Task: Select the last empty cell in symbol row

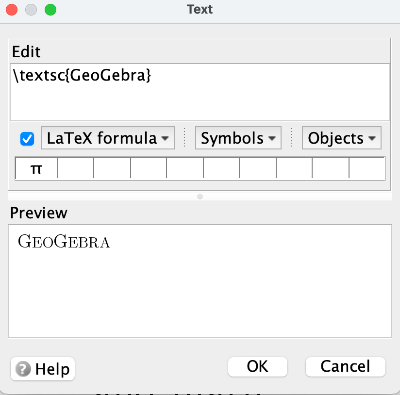Action: (x=367, y=169)
